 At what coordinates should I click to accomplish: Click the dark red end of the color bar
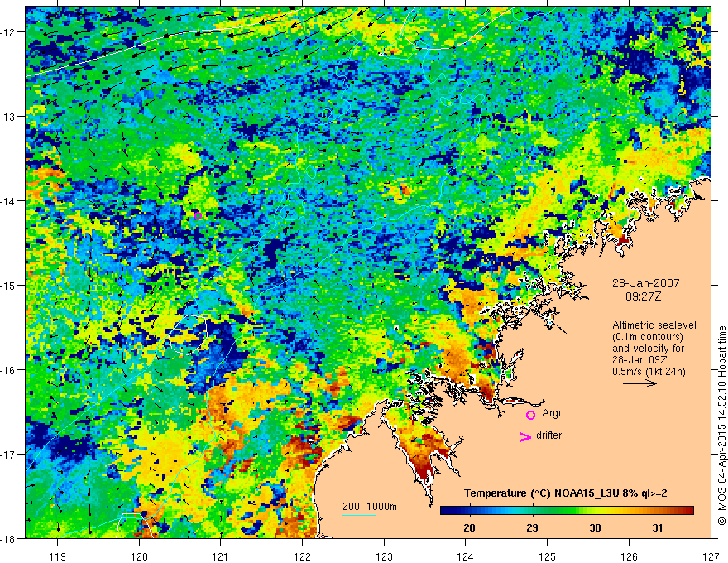688,510
